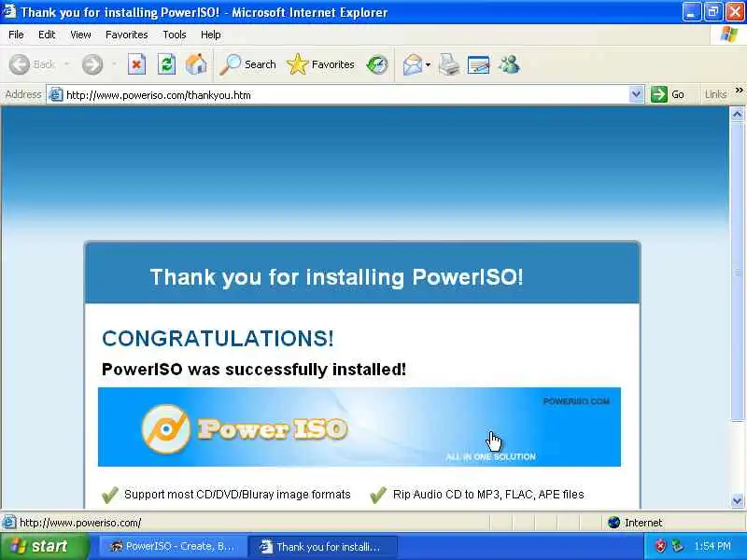Image resolution: width=747 pixels, height=560 pixels.
Task: Click the Forward navigation arrow
Action: [92, 64]
